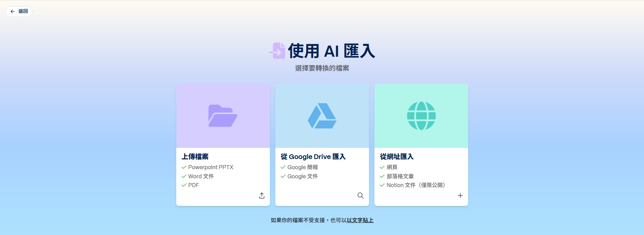This screenshot has width=644, height=235.
Task: Click the upload arrow icon on upload card
Action: point(261,195)
